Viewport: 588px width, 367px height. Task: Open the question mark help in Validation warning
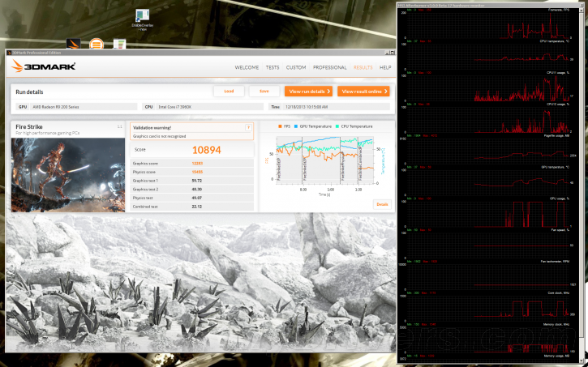(248, 128)
